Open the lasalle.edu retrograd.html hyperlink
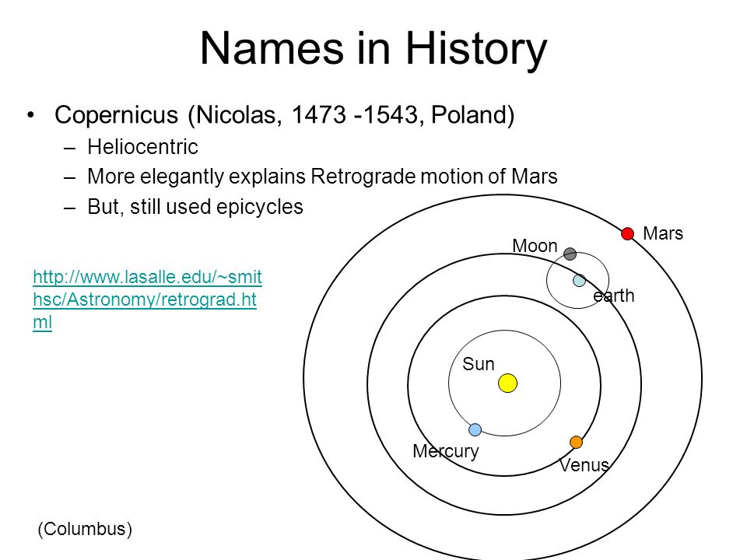The width and height of the screenshot is (747, 560). pos(147,299)
